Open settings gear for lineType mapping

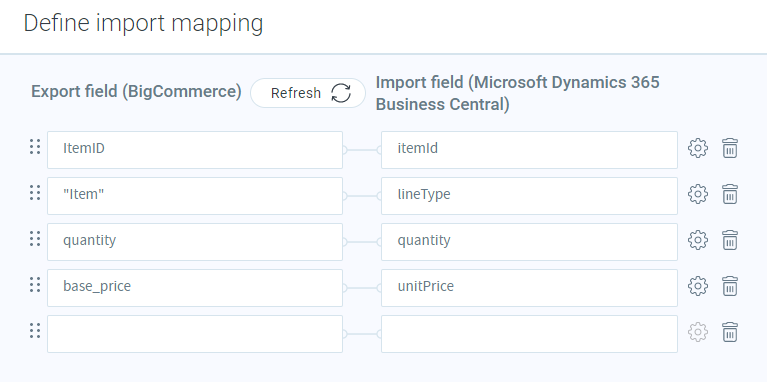tap(698, 194)
